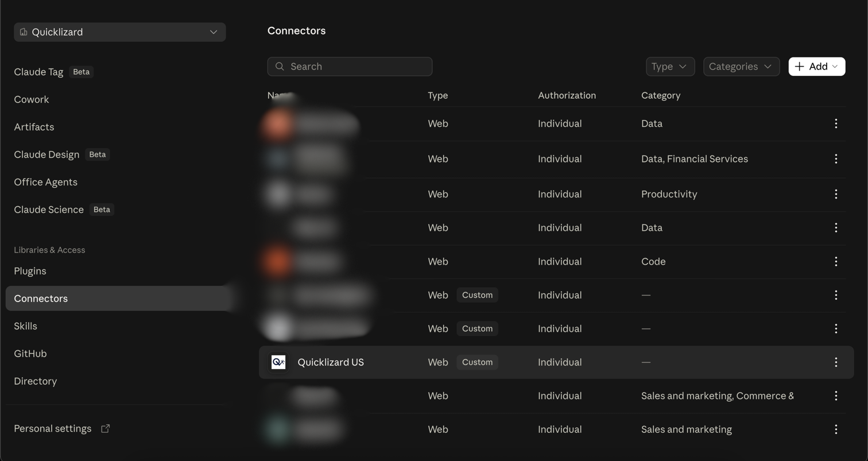Open the GitHub page in sidebar
This screenshot has height=461, width=868.
click(x=30, y=354)
